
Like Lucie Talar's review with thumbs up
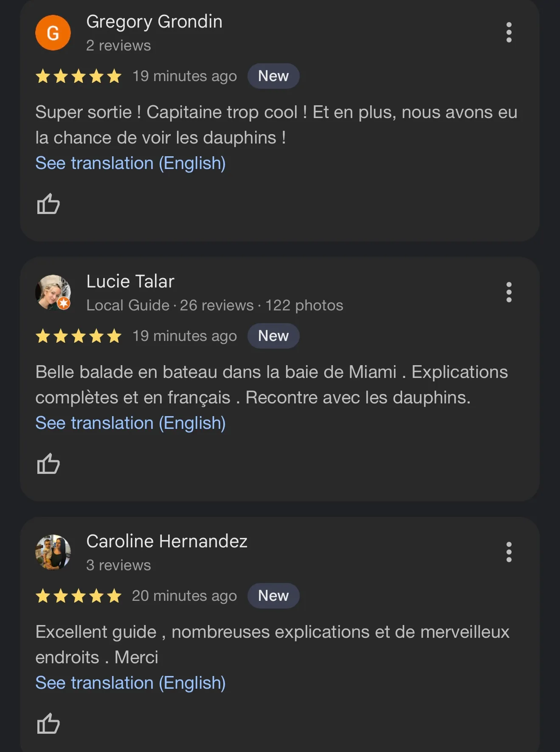48,464
